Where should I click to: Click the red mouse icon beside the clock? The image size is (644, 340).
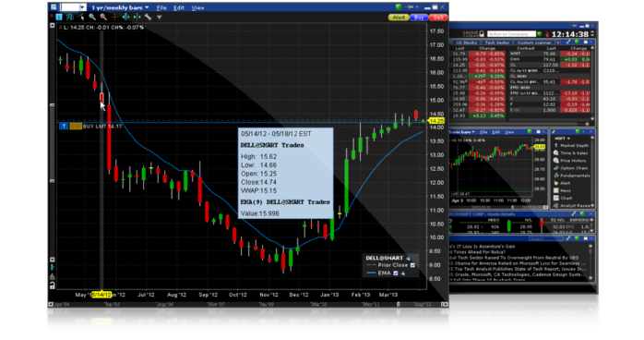coord(547,34)
